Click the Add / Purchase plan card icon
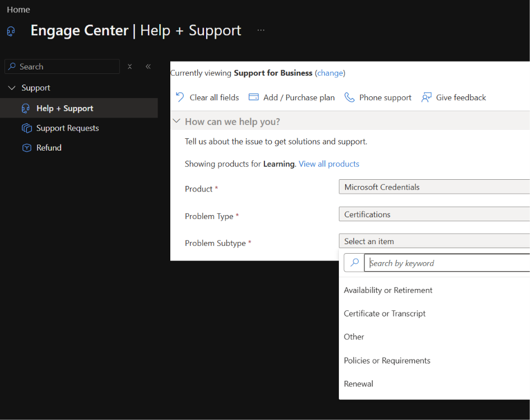 click(253, 97)
